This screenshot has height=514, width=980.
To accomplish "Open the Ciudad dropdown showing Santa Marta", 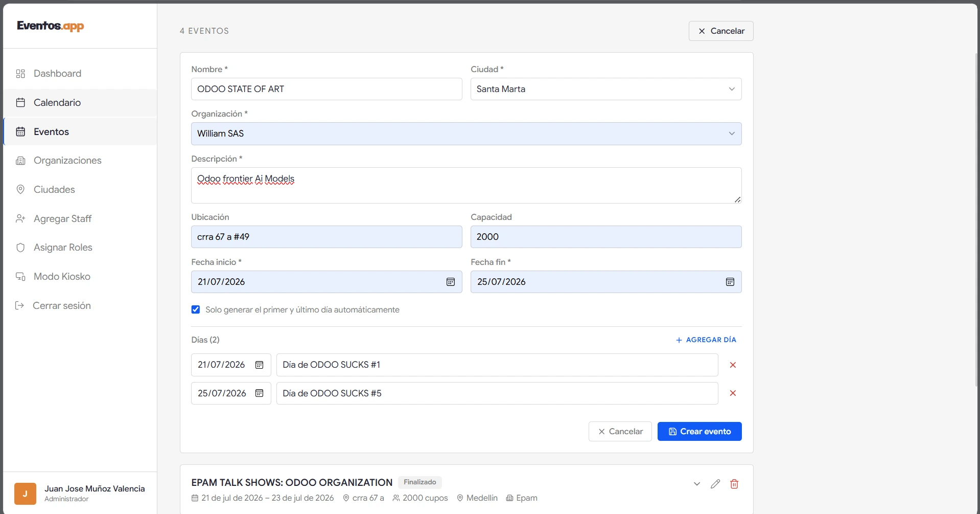I will click(606, 89).
